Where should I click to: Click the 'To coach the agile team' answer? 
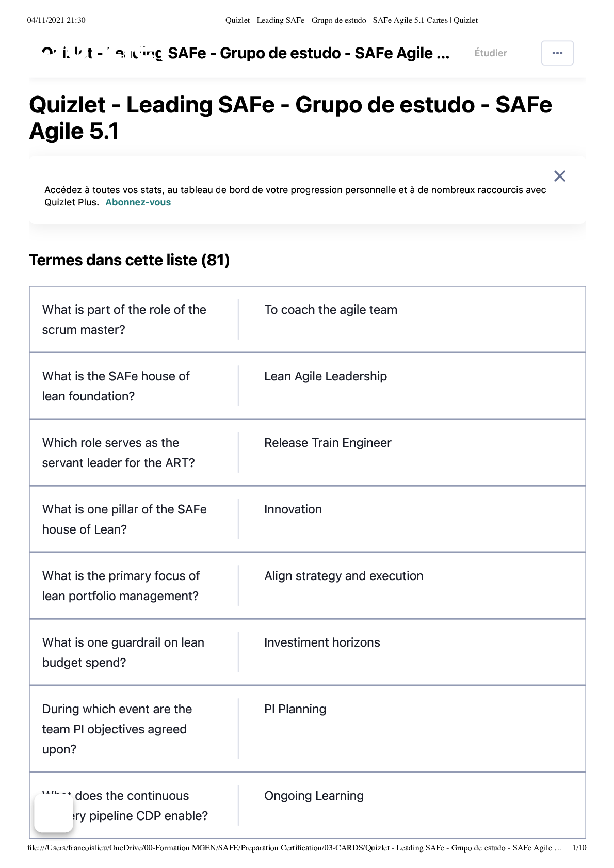[331, 310]
